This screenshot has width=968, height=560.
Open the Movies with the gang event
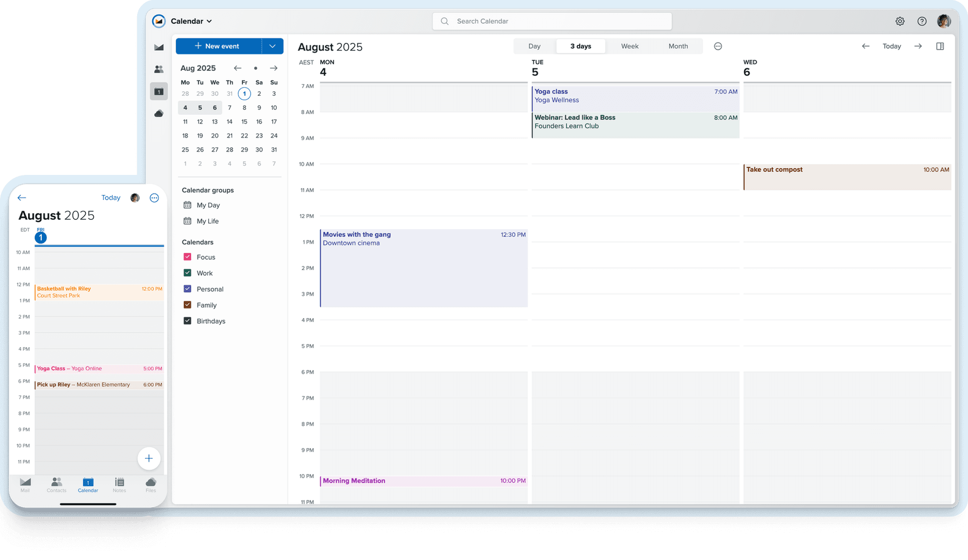[x=424, y=268]
